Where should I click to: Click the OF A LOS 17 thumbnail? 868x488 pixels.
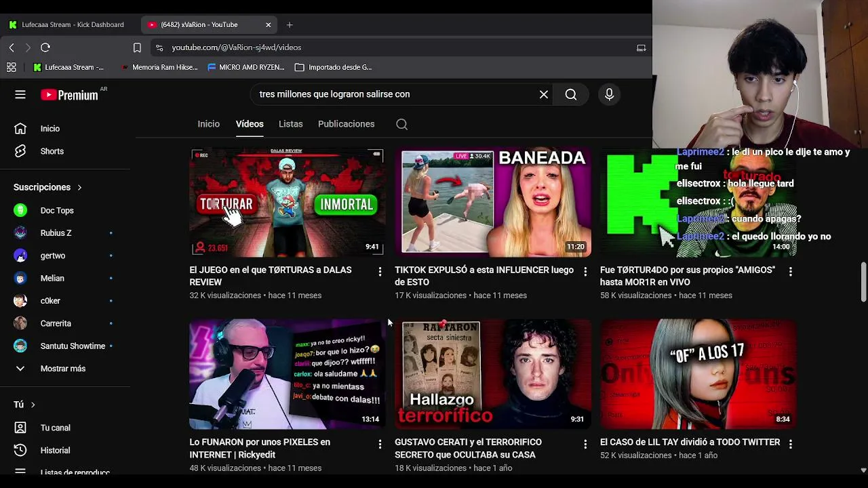tap(698, 375)
